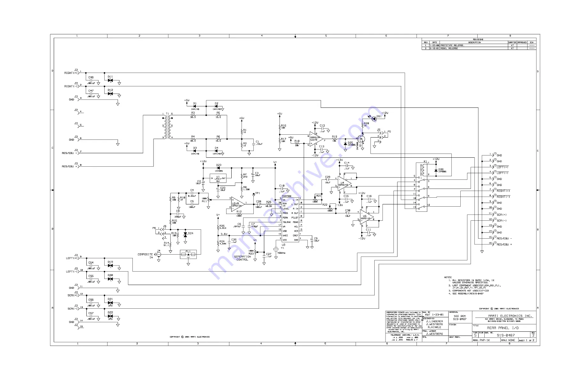Viewport: 588px width, 380px height.
Task: Click the D26 1N4005 diode near K1
Action: (x=436, y=170)
